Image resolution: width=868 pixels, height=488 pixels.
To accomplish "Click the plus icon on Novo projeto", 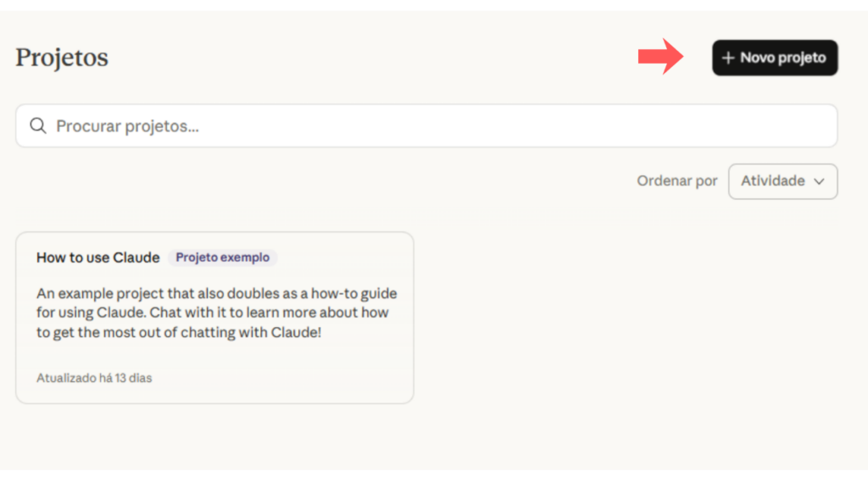I will [727, 58].
